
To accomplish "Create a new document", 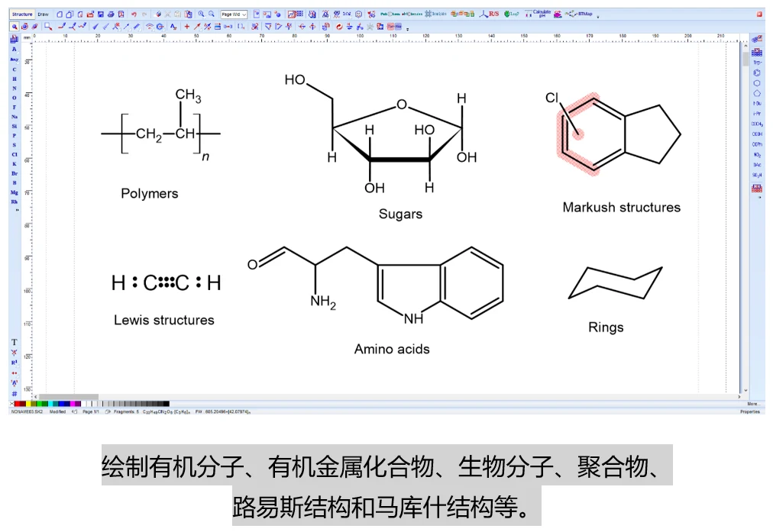I will (59, 15).
